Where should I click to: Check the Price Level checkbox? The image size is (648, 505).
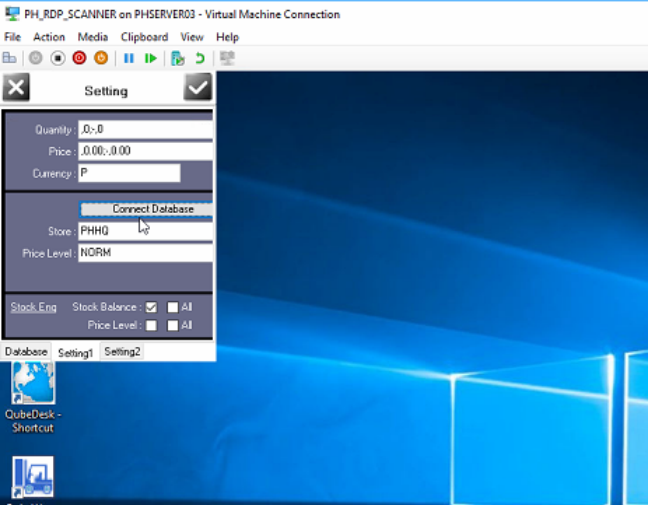(151, 326)
